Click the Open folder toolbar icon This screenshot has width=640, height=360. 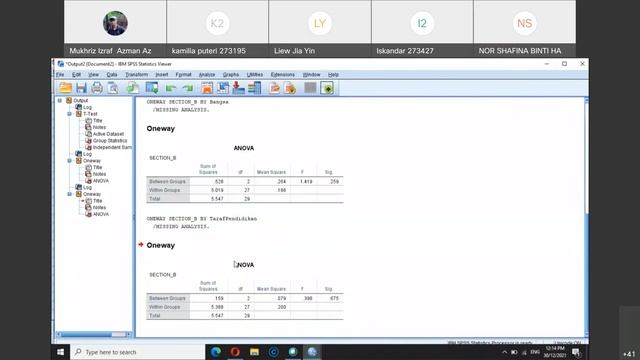point(65,88)
